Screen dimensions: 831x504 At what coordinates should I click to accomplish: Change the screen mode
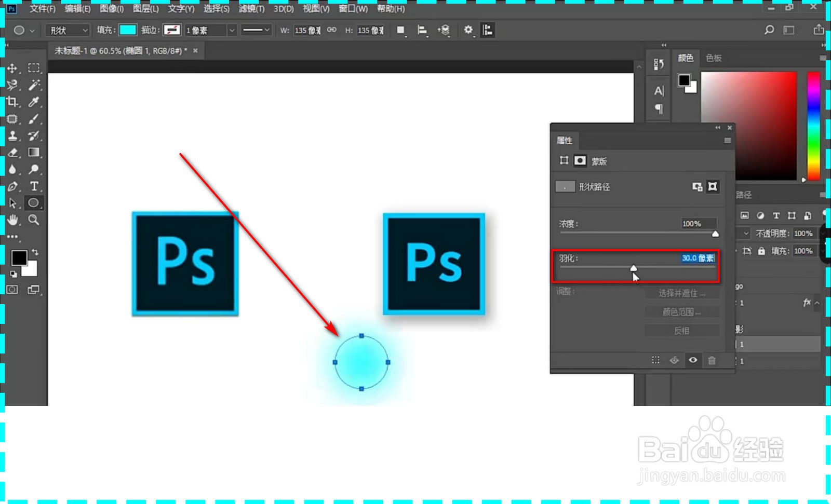34,290
